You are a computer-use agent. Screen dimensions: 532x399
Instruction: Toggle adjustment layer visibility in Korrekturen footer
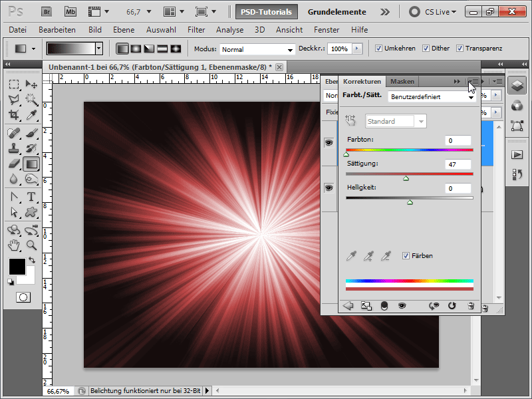pyautogui.click(x=402, y=306)
